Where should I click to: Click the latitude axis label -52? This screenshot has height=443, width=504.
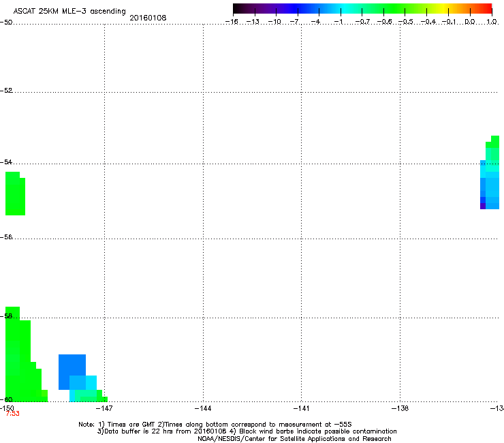[x=6, y=91]
